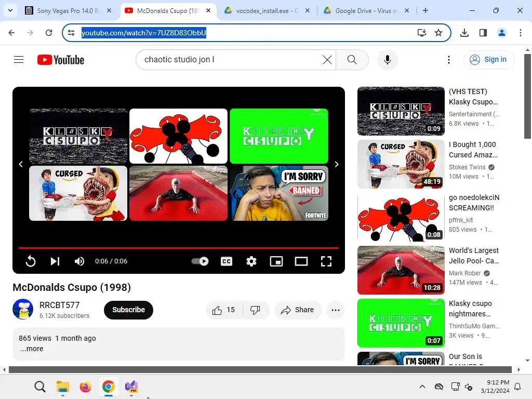The image size is (532, 399).
Task: Open World's Largest Jello Pool thumbnail
Action: coord(401,270)
